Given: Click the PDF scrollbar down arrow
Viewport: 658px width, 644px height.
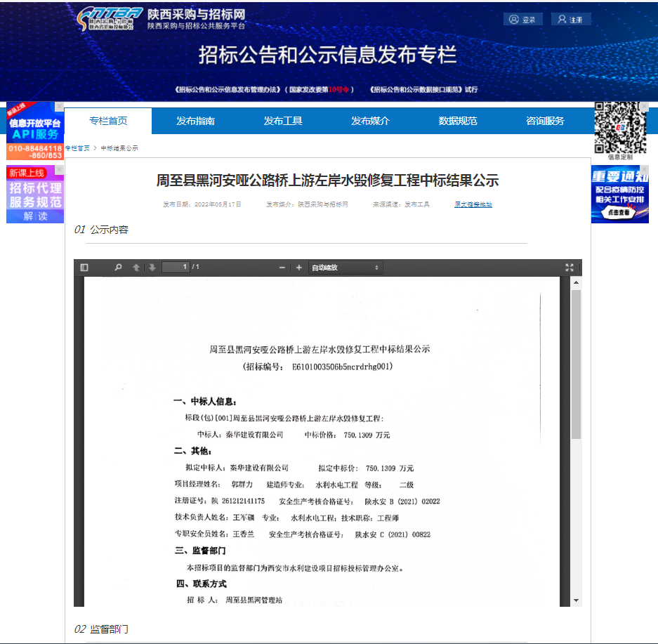Looking at the screenshot, I should point(576,600).
